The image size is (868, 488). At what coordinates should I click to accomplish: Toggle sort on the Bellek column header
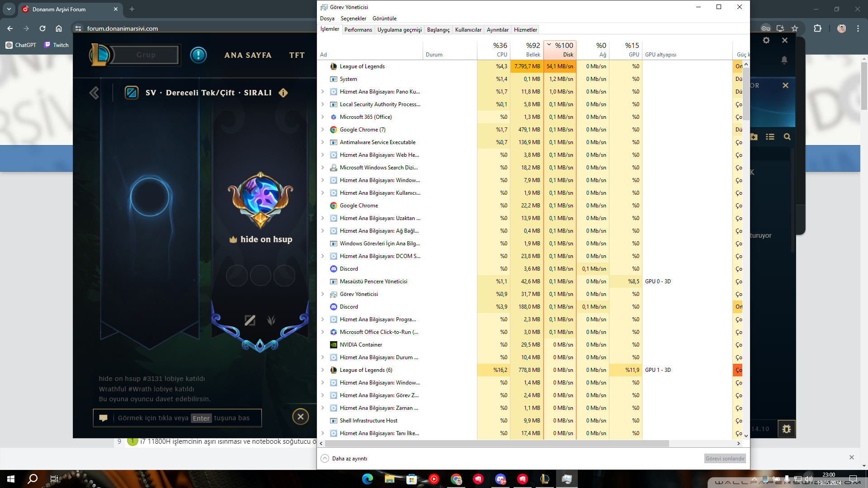(x=527, y=49)
